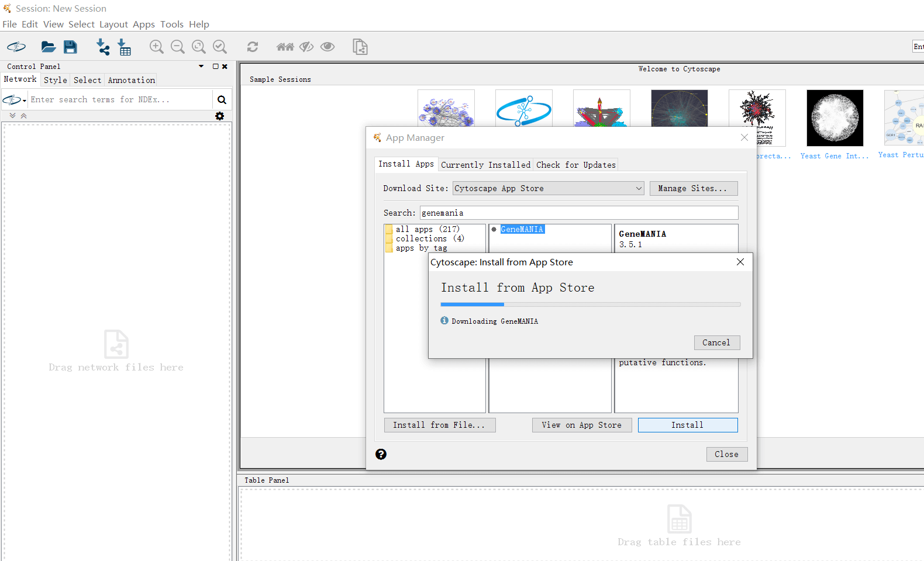Cancel the GeneMANIA download
924x561 pixels.
click(x=716, y=342)
